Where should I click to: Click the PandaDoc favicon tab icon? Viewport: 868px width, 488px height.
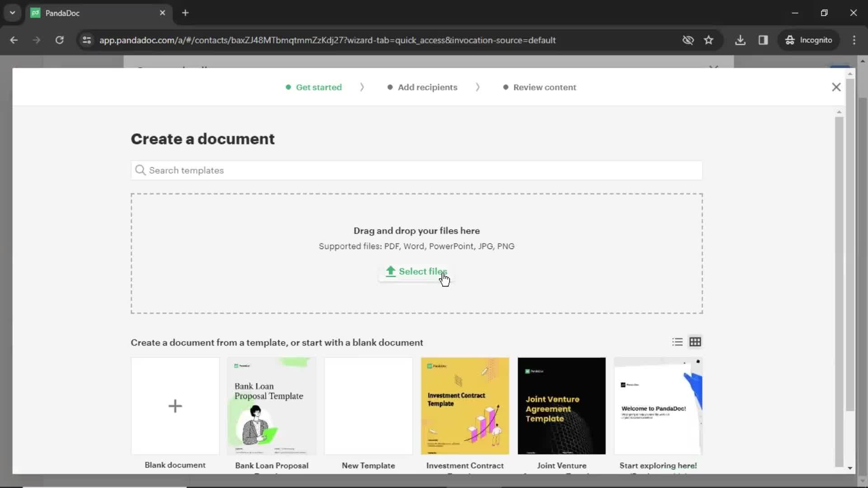tap(37, 13)
